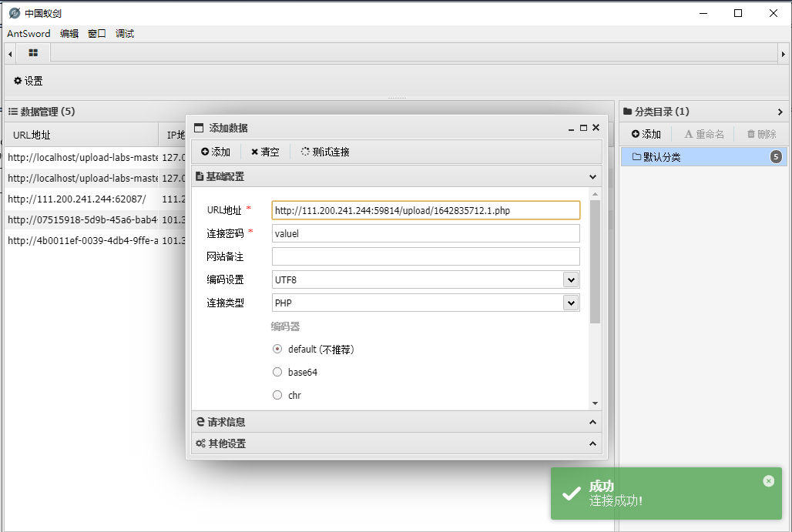Screen dimensions: 792x532
Task: Click the 连接密码 field containing valuel
Action: (426, 234)
